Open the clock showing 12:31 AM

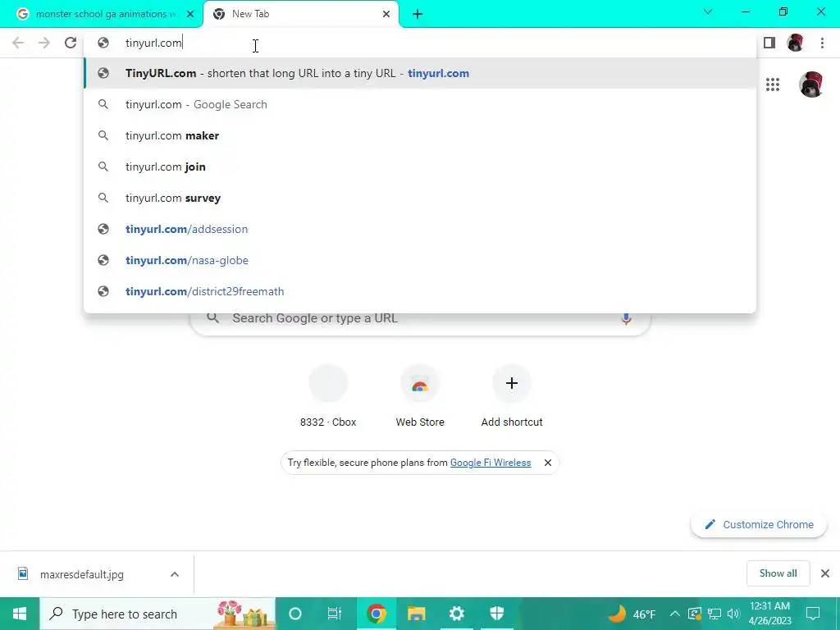click(x=769, y=614)
